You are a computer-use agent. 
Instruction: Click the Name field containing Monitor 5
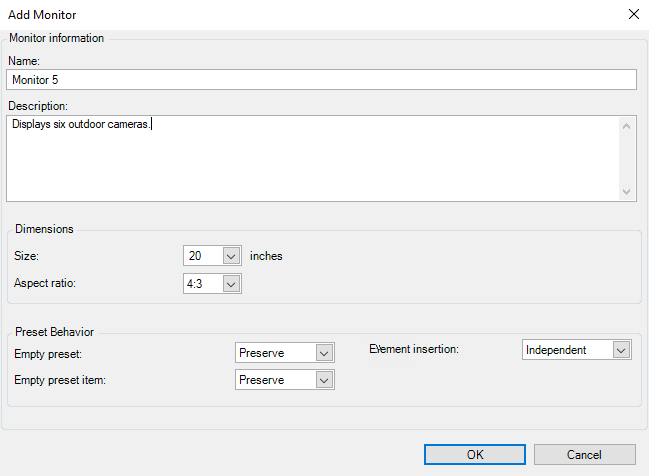click(320, 80)
